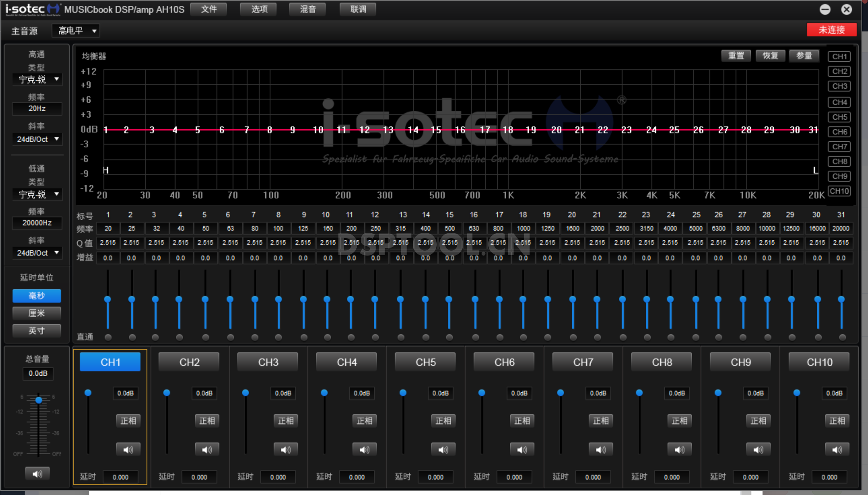Toggle the CH3 phase 正相 button
The width and height of the screenshot is (868, 495).
point(285,421)
